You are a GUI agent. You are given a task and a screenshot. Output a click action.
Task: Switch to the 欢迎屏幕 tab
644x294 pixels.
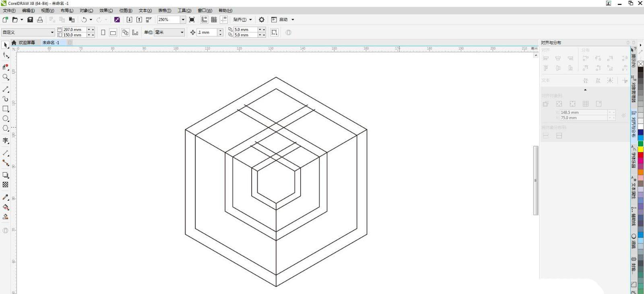click(27, 43)
